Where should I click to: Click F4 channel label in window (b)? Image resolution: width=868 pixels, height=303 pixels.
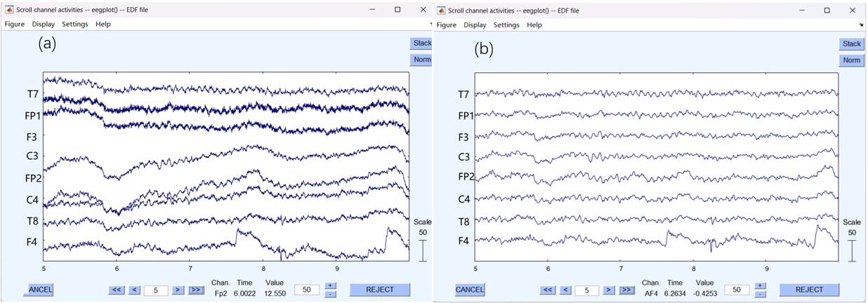463,241
